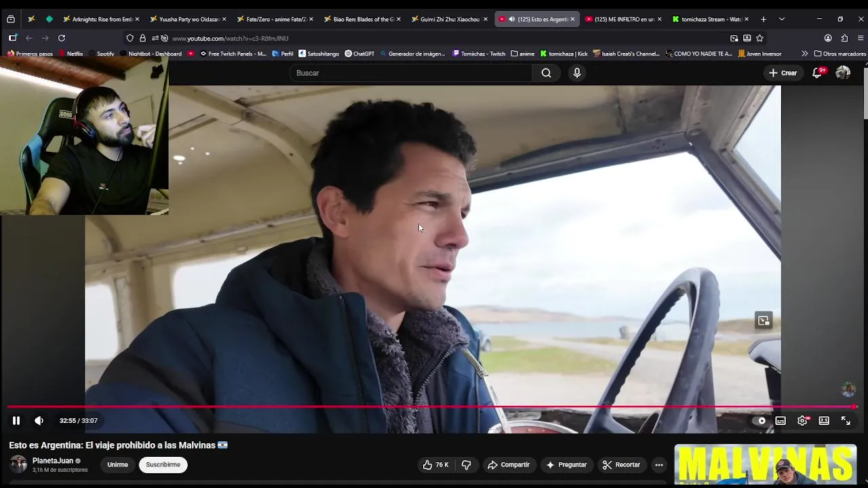Toggle subtitles in the video player
Screen dimensions: 868x488
(781, 421)
